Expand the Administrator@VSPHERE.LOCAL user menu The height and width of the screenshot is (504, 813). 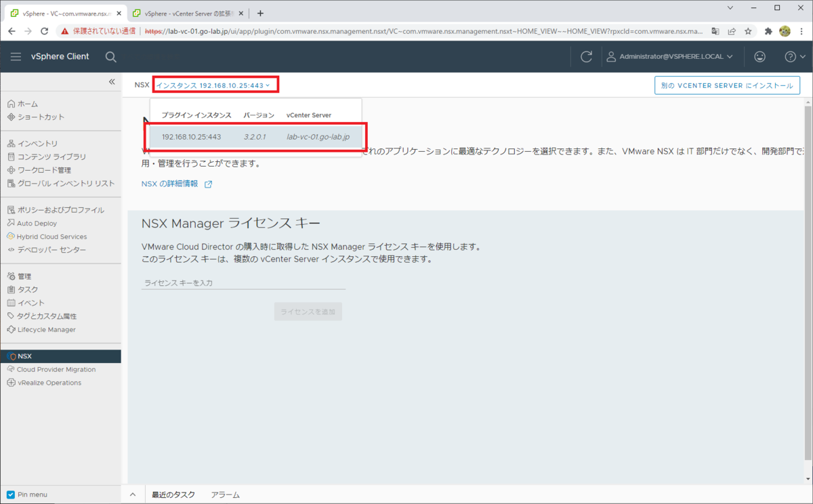click(669, 57)
